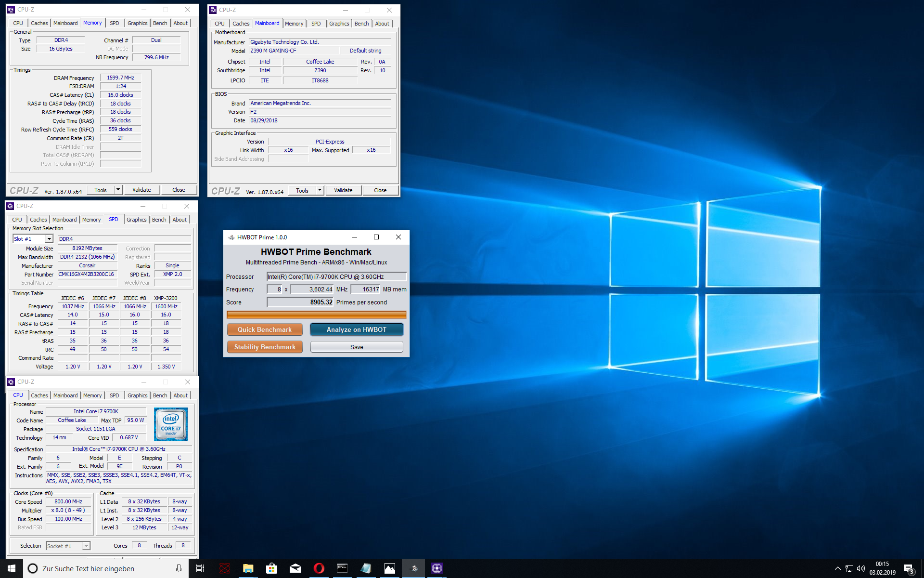The width and height of the screenshot is (924, 578).
Task: Show hidden system tray icons
Action: pos(837,568)
